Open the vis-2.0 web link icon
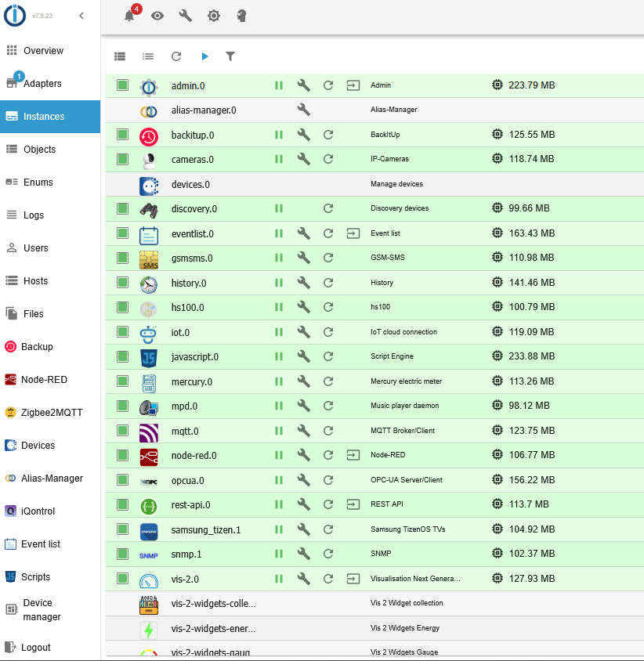The image size is (644, 661). tap(353, 579)
